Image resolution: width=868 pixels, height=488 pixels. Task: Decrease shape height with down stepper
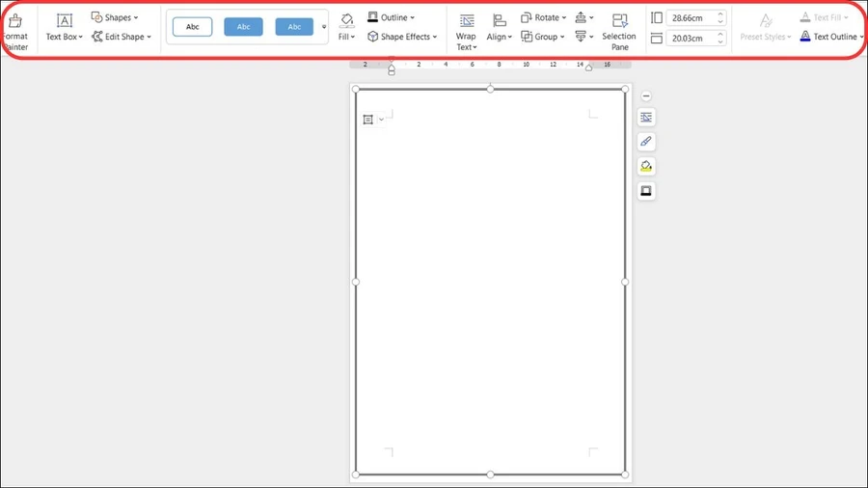click(x=720, y=21)
